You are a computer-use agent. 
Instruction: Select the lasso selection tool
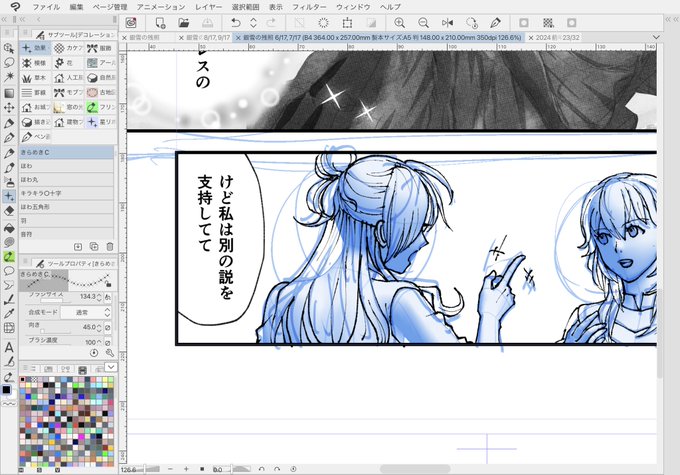point(9,62)
